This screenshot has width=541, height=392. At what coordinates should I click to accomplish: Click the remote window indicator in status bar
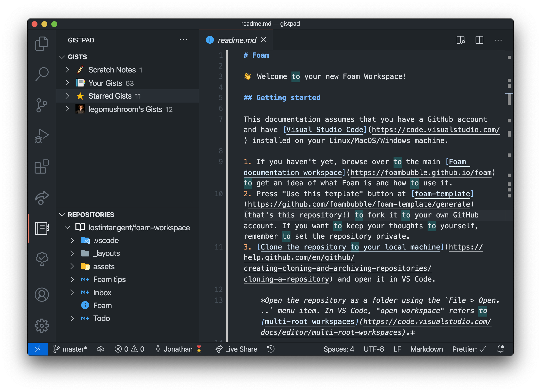click(x=38, y=349)
